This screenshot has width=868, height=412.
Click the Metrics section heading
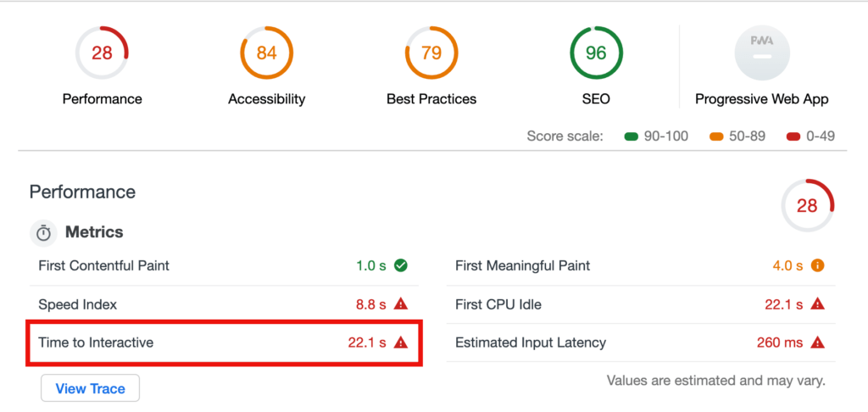(x=94, y=232)
